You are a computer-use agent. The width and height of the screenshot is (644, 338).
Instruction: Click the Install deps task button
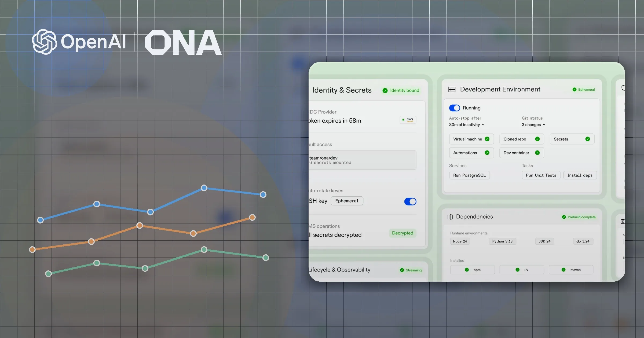tap(580, 175)
